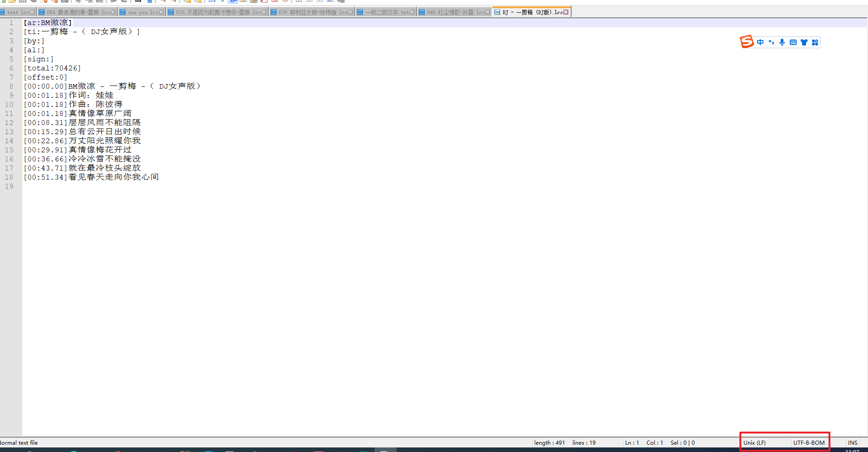This screenshot has height=452, width=868.
Task: Click line number 8 in margin
Action: 11,86
